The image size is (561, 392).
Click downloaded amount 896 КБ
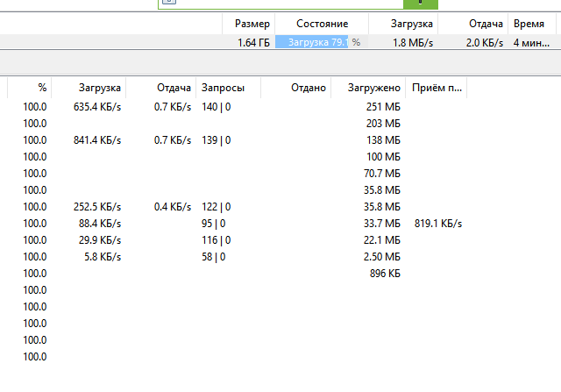click(385, 273)
